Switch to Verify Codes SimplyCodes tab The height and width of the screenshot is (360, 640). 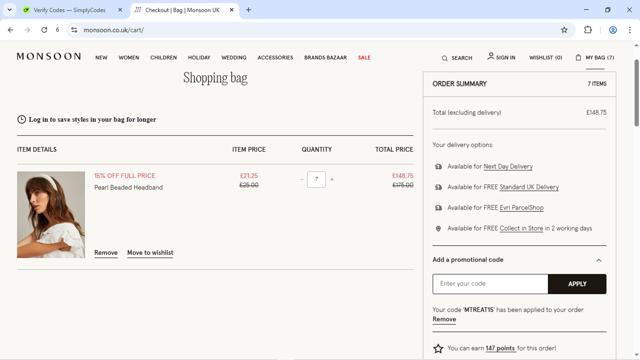[x=69, y=10]
